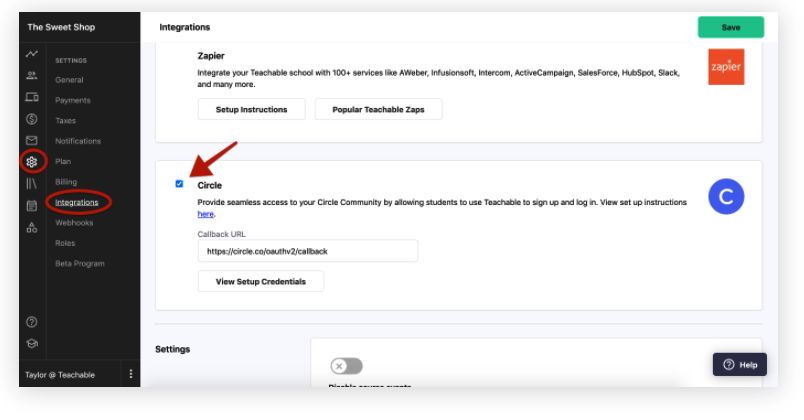This screenshot has height=420, width=804.
Task: Open the Emails envelope sidebar icon
Action: tap(32, 141)
